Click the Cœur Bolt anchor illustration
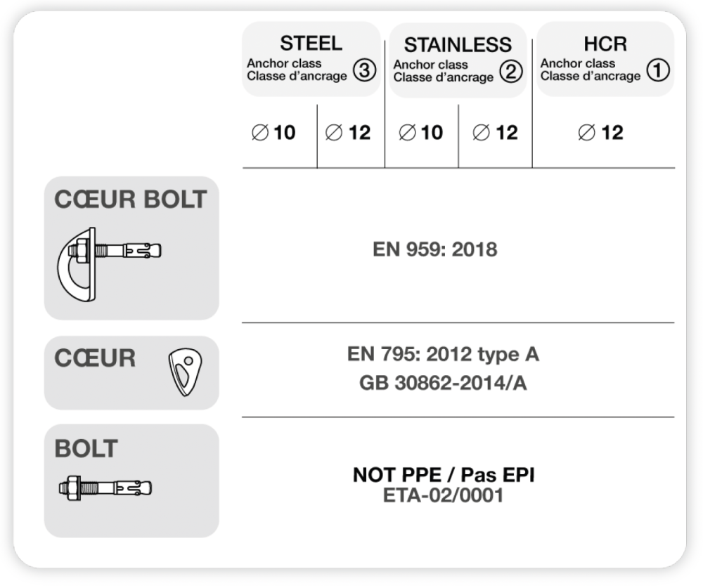The image size is (703, 588). [109, 263]
